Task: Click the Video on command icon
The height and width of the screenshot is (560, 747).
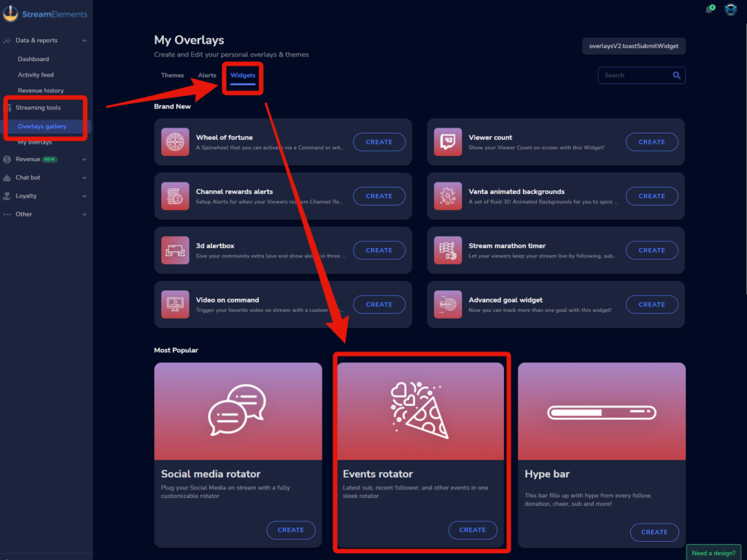Action: click(x=175, y=304)
